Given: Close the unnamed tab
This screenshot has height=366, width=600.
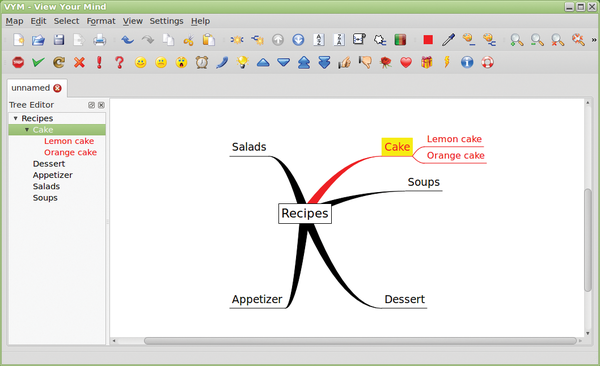Looking at the screenshot, I should click(x=57, y=88).
